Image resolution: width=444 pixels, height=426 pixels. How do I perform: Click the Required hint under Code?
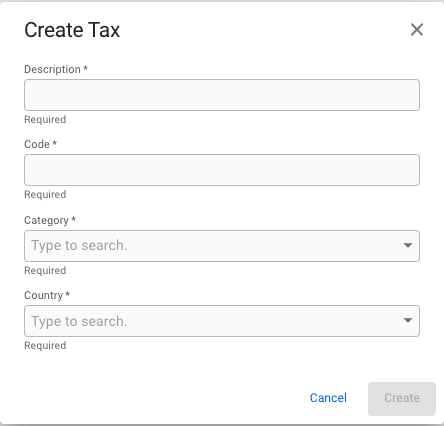point(45,194)
